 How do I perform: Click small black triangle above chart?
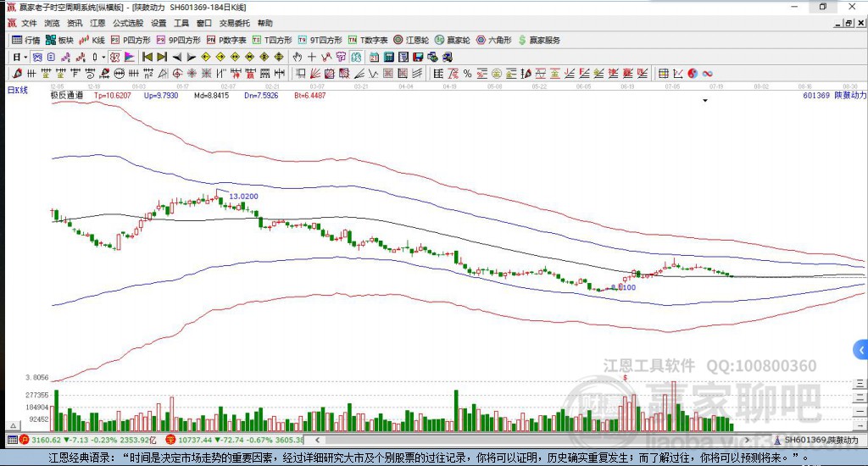(705, 101)
